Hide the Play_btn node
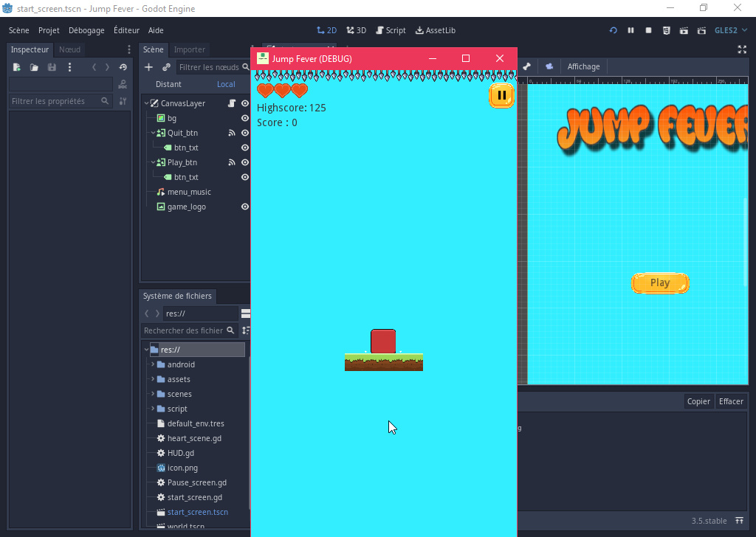Screen dimensions: 756x537 click(245, 162)
